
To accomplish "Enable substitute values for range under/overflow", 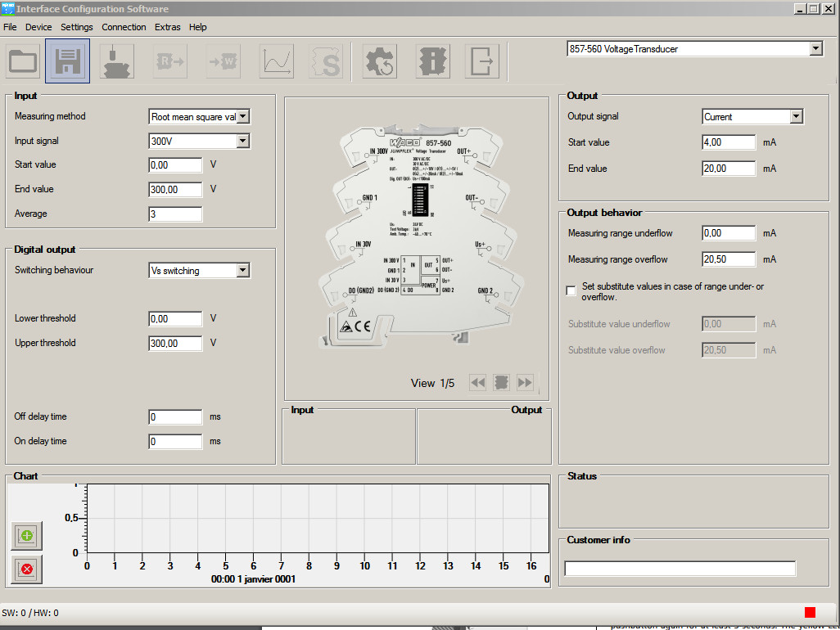I will click(571, 290).
